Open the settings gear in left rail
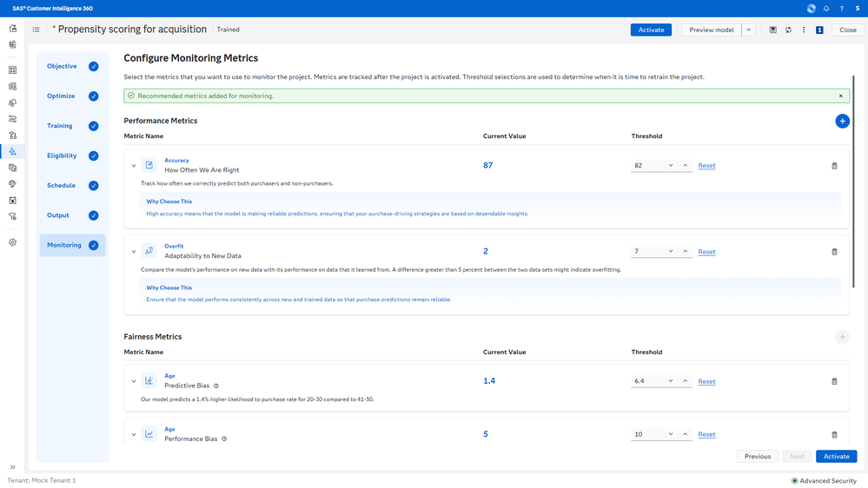 coord(13,242)
